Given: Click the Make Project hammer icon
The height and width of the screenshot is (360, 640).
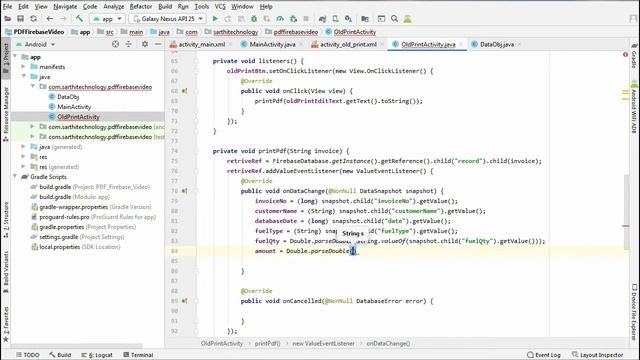Looking at the screenshot, I should [79, 19].
